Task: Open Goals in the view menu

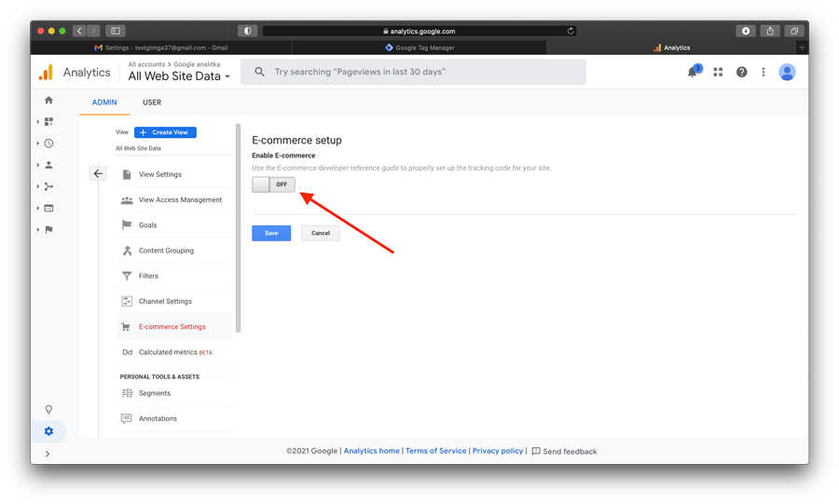Action: 147,225
